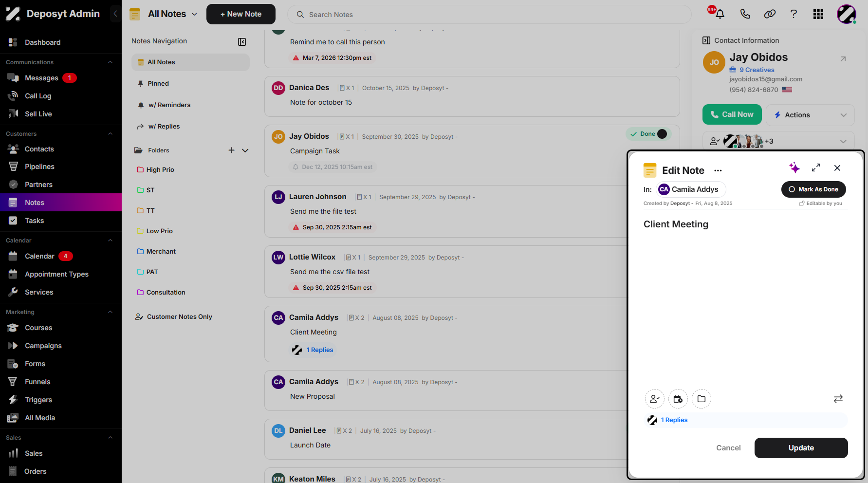Click the folder icon in note editor
Image resolution: width=868 pixels, height=483 pixels.
click(x=702, y=399)
